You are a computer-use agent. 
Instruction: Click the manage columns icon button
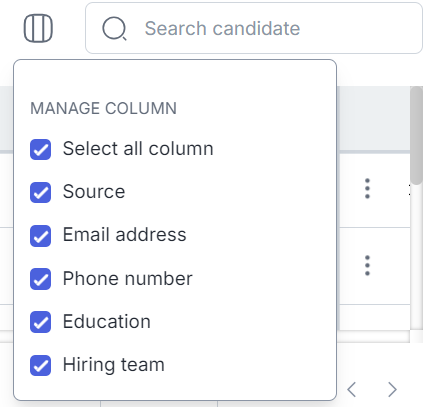point(38,28)
